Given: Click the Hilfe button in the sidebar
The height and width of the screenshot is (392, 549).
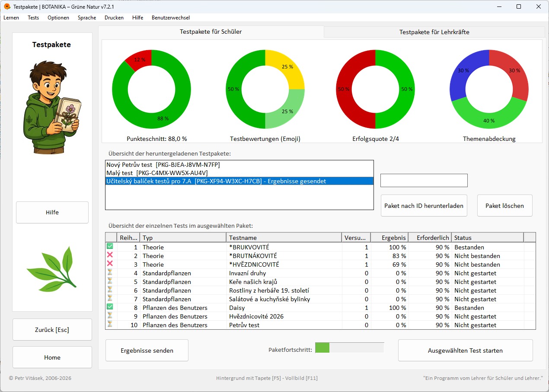Looking at the screenshot, I should pos(52,212).
